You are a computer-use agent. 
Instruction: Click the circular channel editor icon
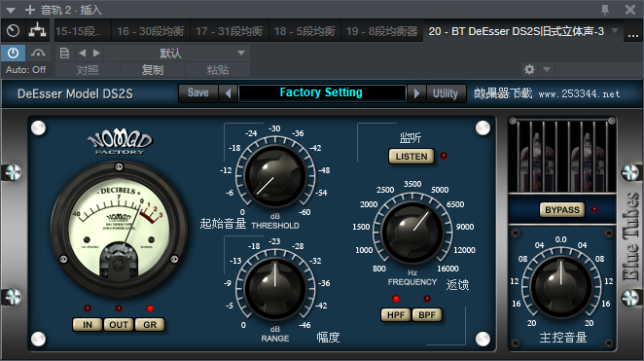tap(14, 31)
